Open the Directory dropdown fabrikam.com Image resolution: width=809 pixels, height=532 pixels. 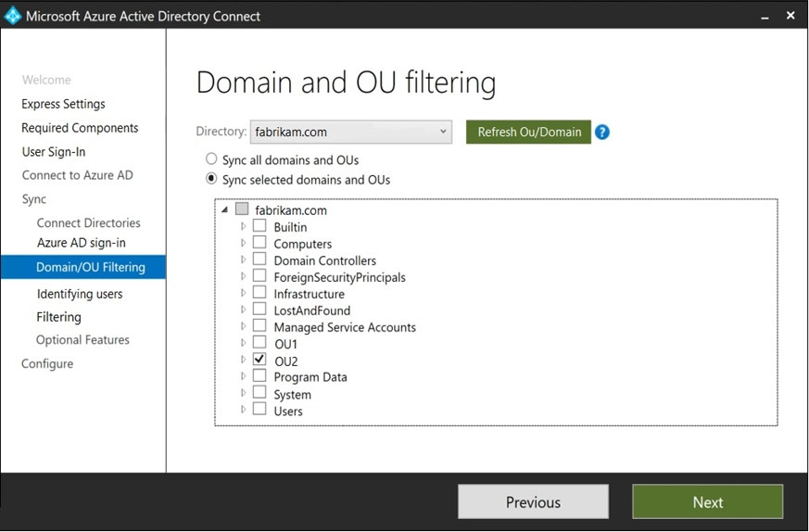351,132
